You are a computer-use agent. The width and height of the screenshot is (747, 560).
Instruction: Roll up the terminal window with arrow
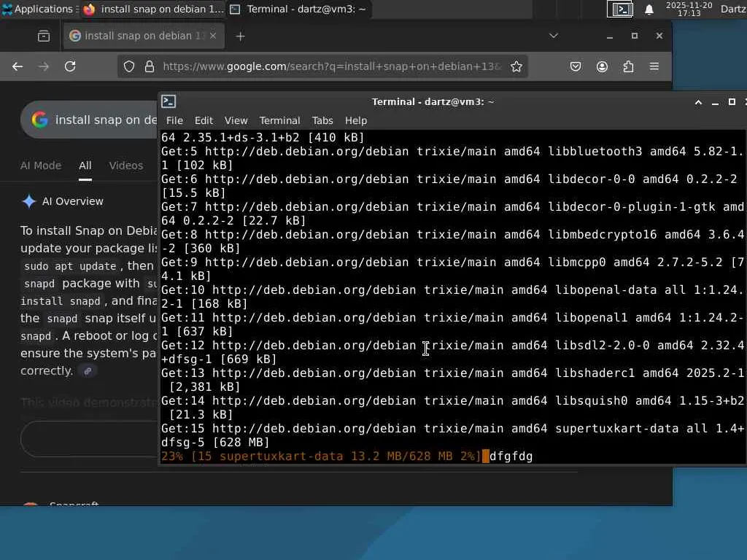[x=698, y=102]
